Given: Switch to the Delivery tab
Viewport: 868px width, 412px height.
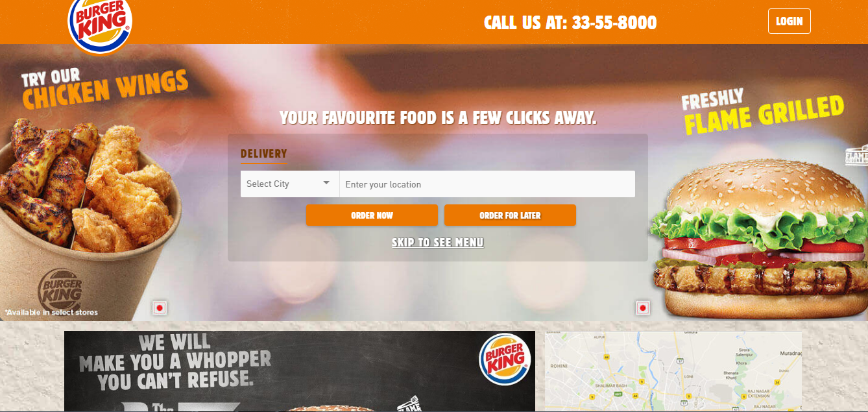Looking at the screenshot, I should tap(263, 154).
